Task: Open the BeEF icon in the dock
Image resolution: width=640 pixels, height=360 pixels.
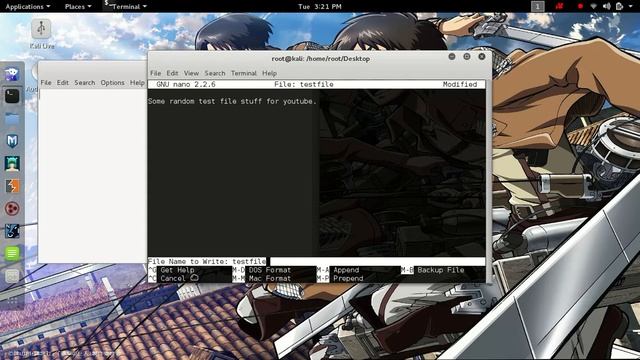Action: [x=12, y=231]
